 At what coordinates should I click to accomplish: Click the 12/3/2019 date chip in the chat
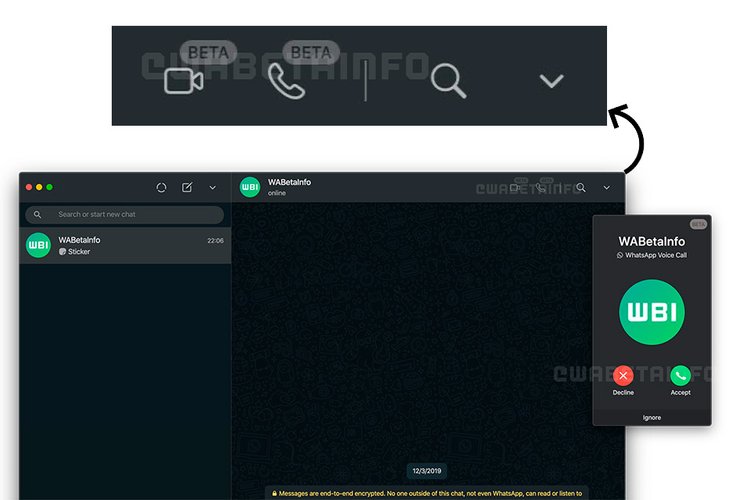427,471
